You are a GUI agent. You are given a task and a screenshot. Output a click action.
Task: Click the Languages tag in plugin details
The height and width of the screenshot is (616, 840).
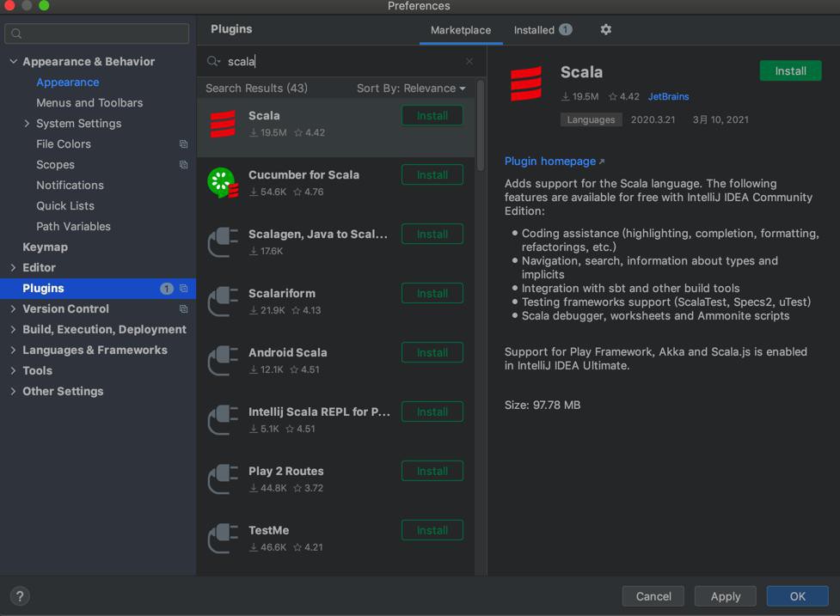click(591, 120)
